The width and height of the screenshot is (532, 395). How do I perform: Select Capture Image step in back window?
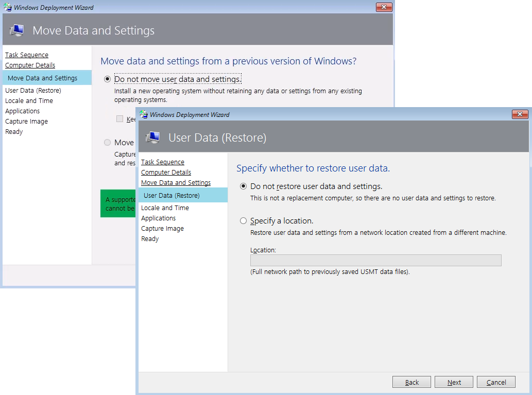(26, 122)
